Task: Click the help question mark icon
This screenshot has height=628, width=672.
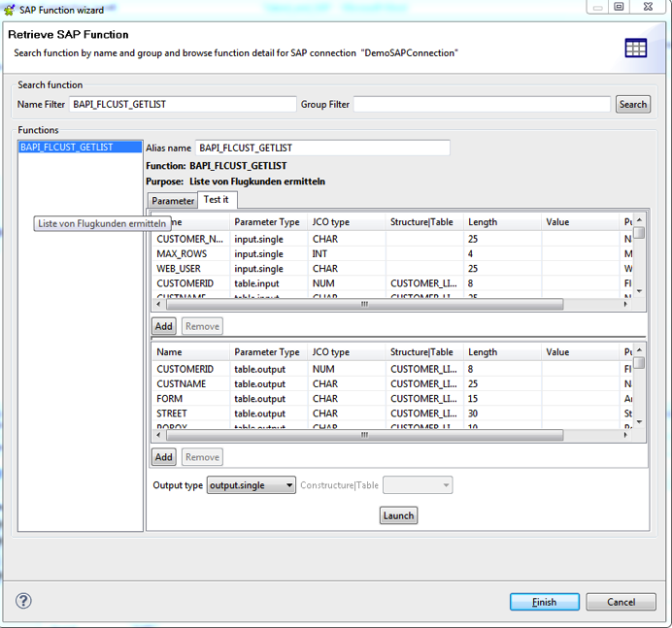Action: tap(23, 601)
